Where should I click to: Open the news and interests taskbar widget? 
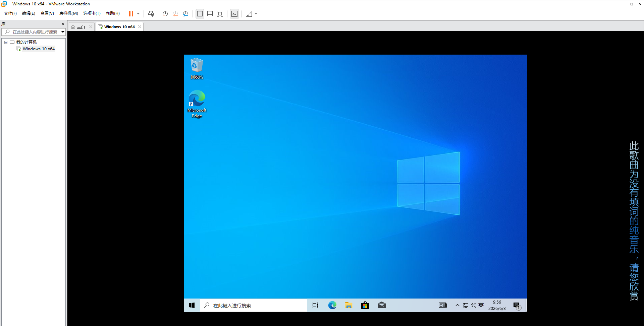[443, 305]
